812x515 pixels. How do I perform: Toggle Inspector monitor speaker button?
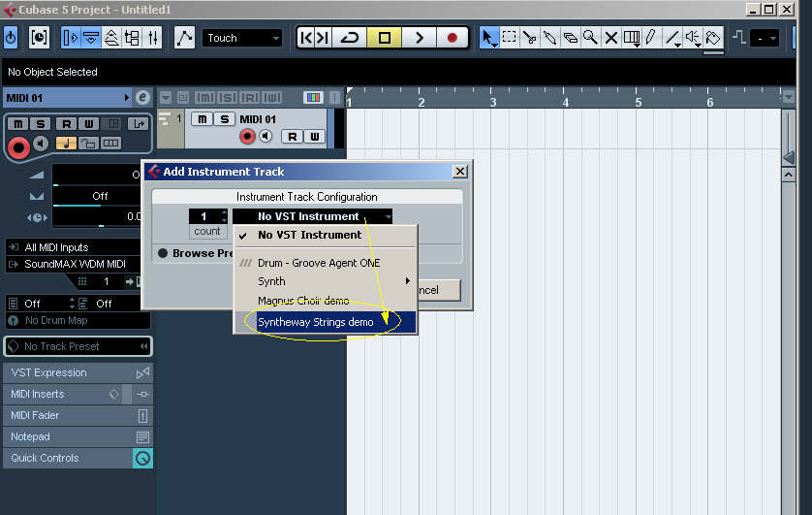[41, 144]
